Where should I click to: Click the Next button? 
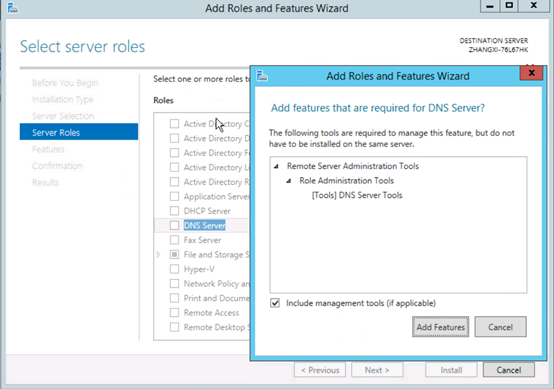click(x=377, y=370)
